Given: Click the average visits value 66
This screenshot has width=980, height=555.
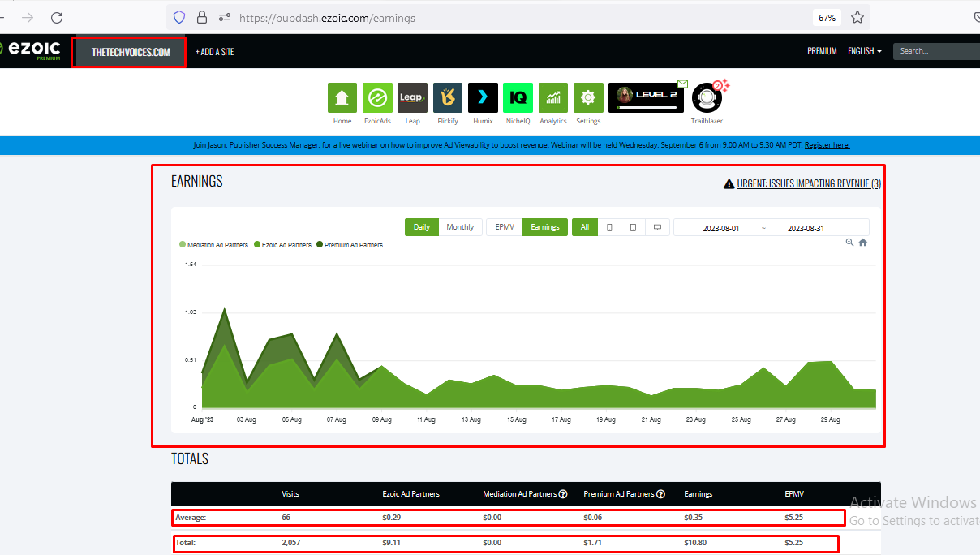Looking at the screenshot, I should pos(286,517).
